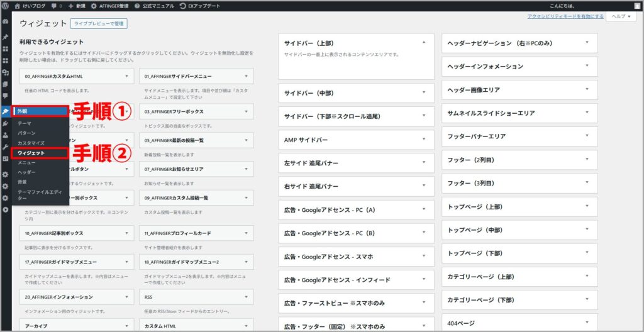The height and width of the screenshot is (332, 644).
Task: Click the WordPress logo in admin bar
Action: coord(6,6)
